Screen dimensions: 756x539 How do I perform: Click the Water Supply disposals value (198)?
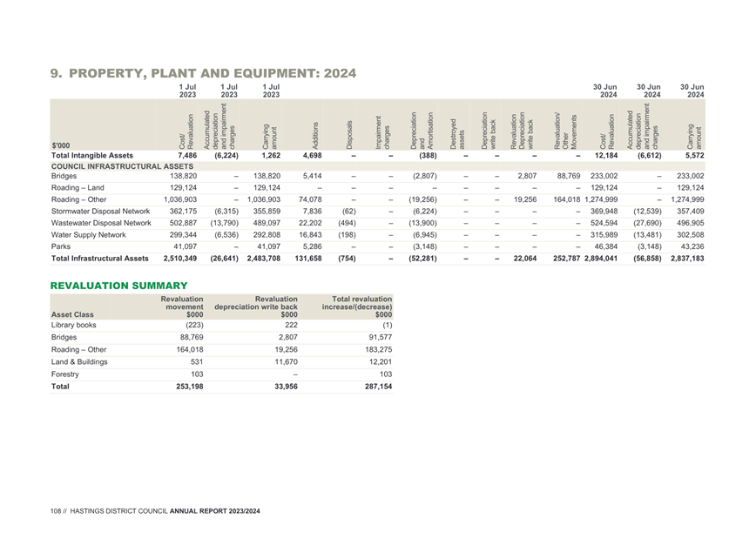point(348,235)
